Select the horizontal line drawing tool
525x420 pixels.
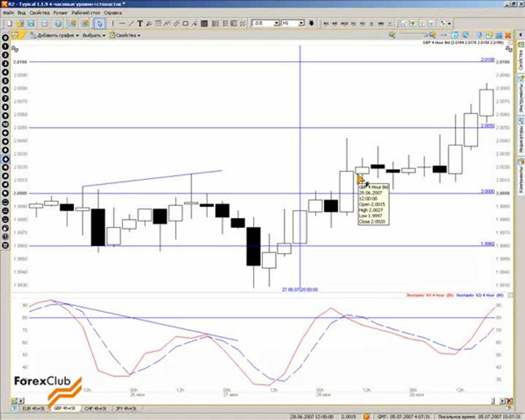123,23
